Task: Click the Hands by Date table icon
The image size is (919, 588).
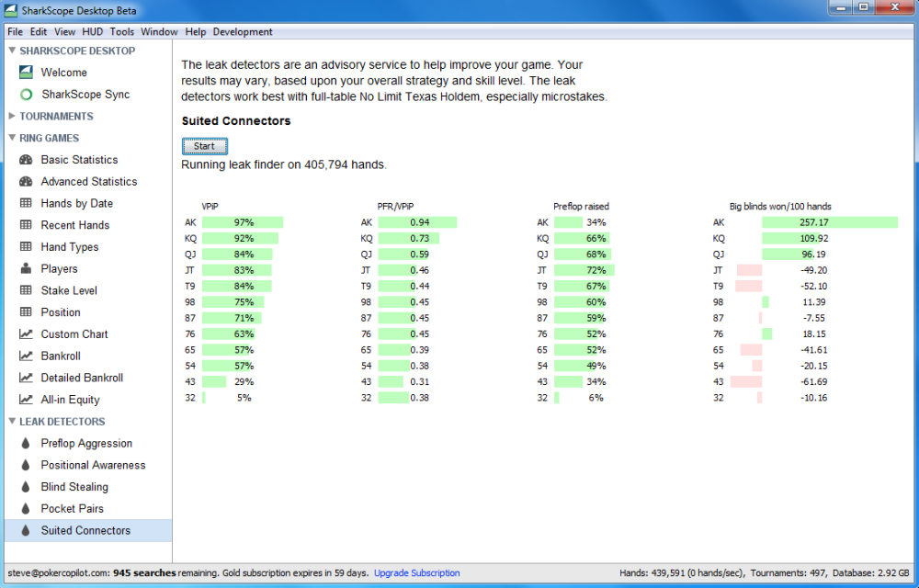Action: (x=26, y=203)
